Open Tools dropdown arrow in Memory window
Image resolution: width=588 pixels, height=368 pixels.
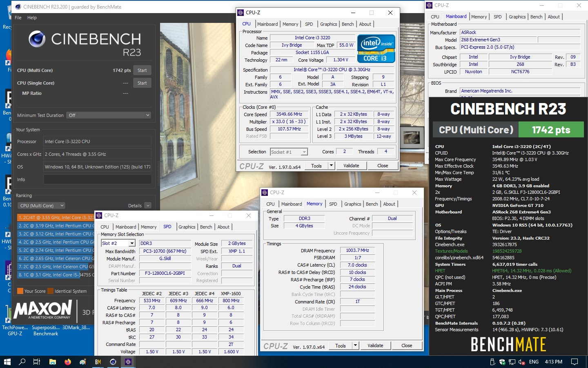tap(356, 346)
